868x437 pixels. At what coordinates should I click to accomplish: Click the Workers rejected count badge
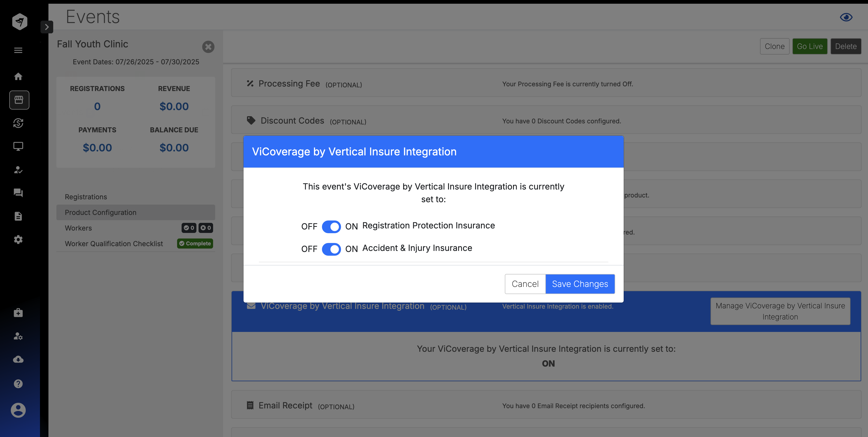(205, 228)
